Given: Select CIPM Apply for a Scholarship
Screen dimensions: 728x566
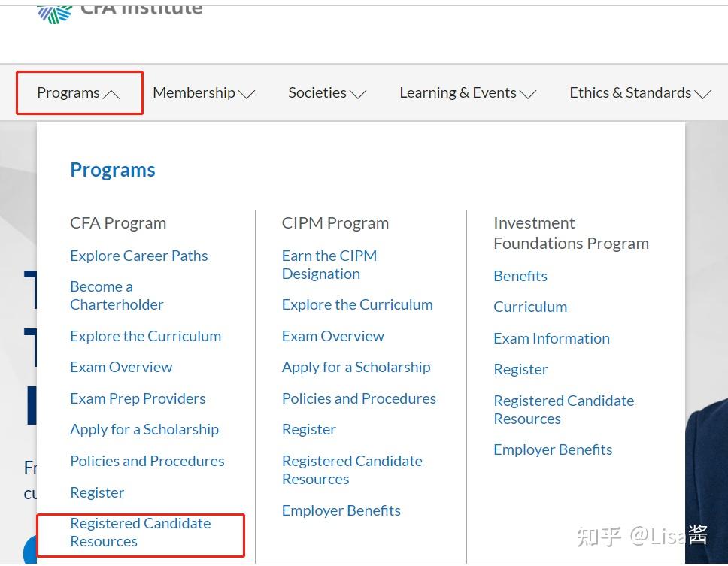Looking at the screenshot, I should 356,367.
